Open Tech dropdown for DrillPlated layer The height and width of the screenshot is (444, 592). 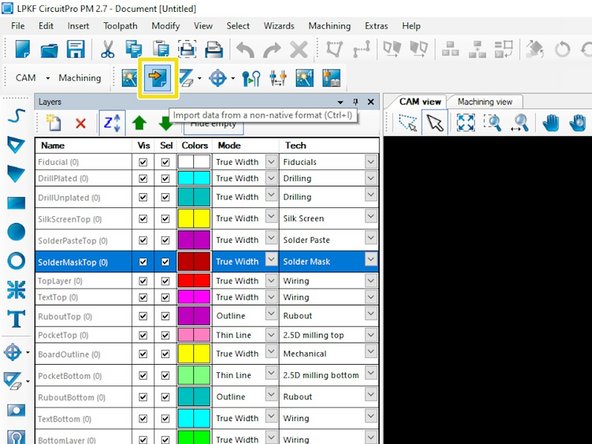pos(371,178)
